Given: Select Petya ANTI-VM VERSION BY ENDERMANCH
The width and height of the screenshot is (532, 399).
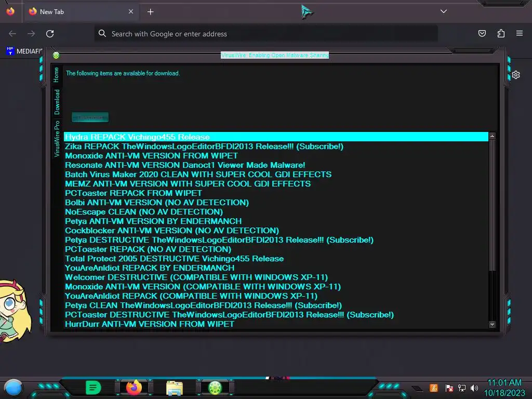Looking at the screenshot, I should 276,221.
